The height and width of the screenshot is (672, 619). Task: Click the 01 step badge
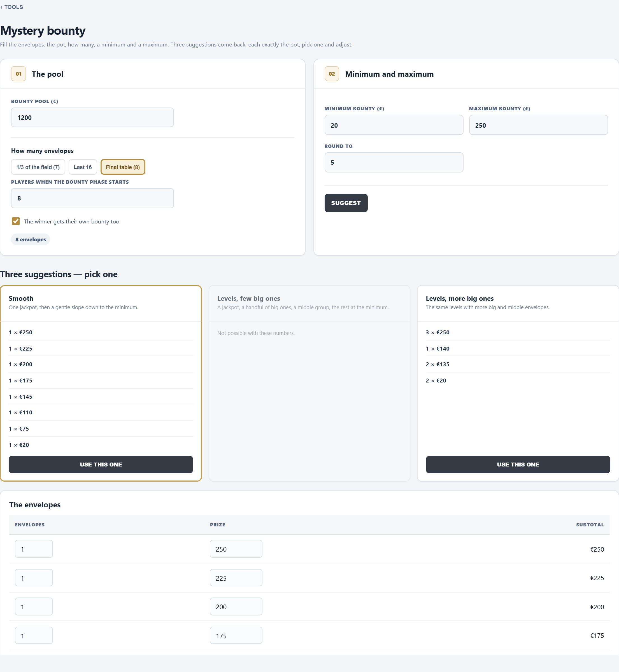pyautogui.click(x=18, y=74)
